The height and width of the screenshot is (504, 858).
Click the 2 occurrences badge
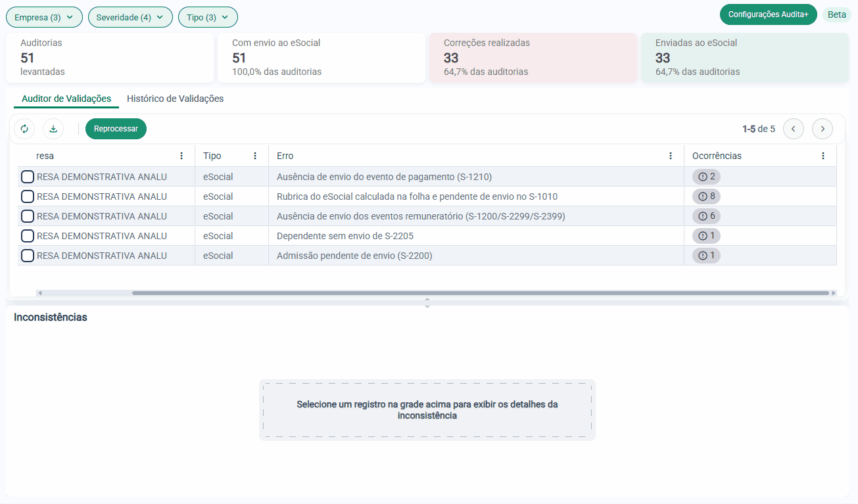pos(706,177)
